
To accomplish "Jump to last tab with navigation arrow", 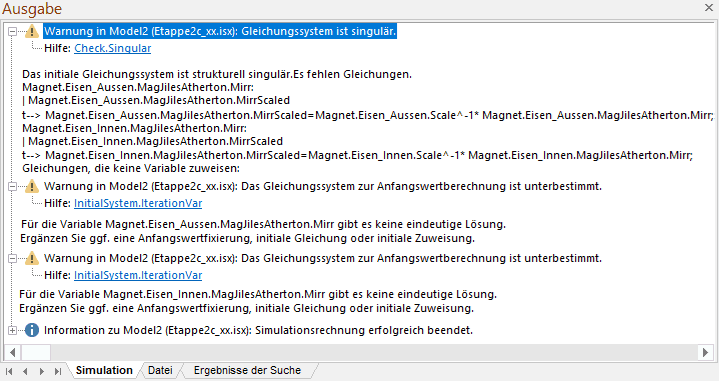I will pos(58,371).
